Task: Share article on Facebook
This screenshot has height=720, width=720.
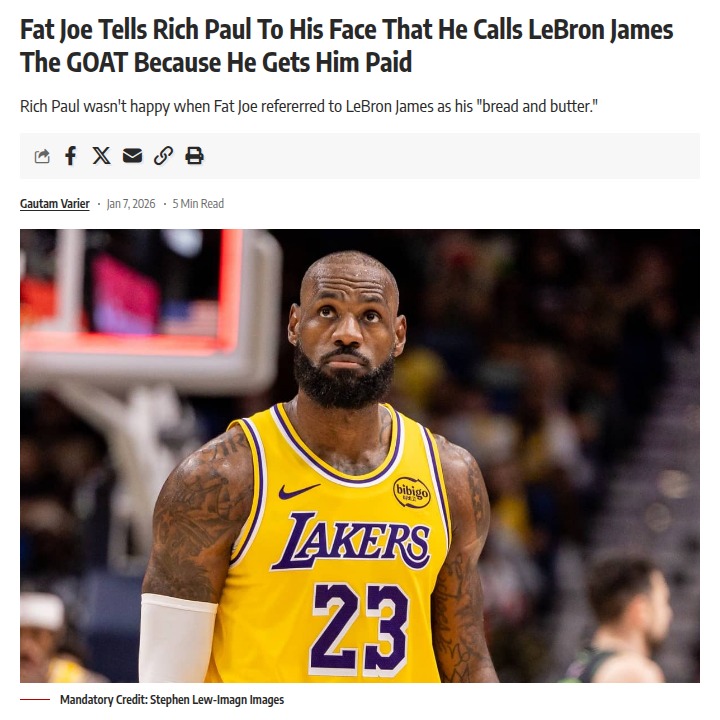Action: coord(70,156)
